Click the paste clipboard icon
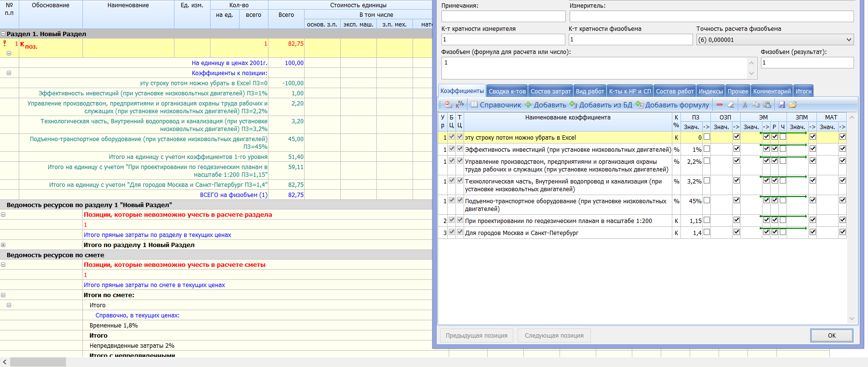The image size is (868, 367). click(x=767, y=105)
